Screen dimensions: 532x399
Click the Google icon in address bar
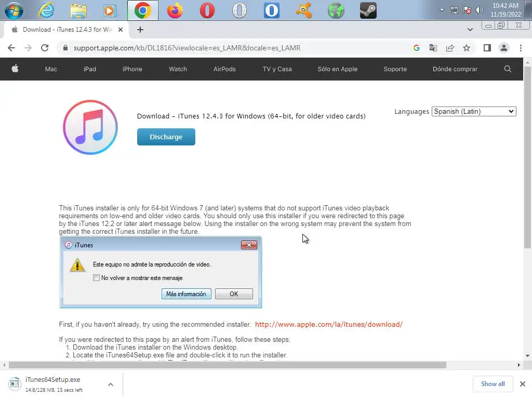click(x=417, y=48)
